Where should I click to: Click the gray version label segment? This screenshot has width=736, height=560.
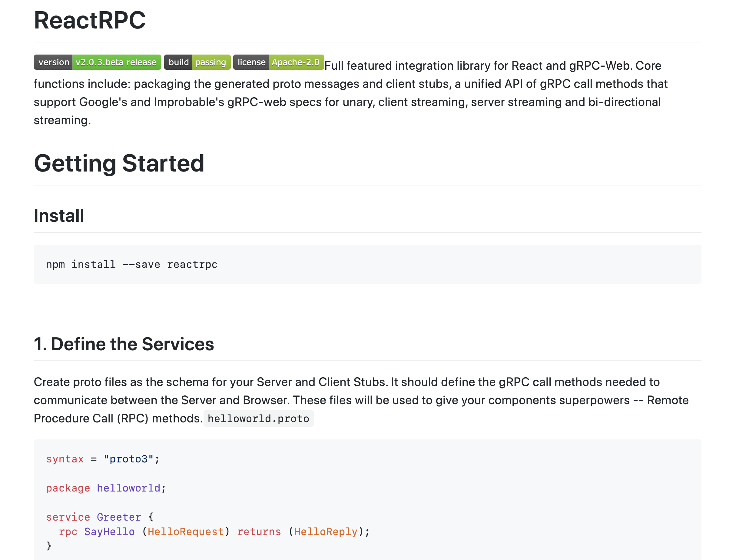click(x=53, y=62)
